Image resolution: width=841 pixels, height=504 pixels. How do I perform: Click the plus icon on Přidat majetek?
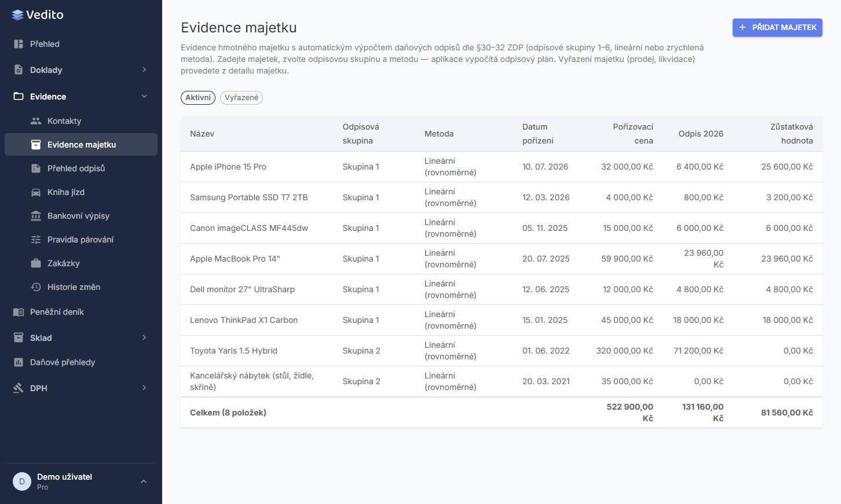(x=743, y=27)
